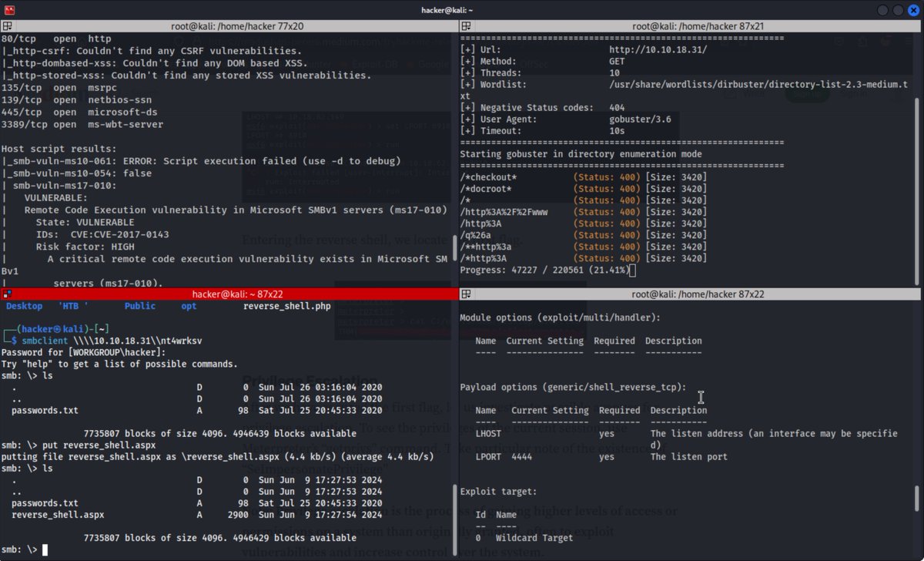Click the Payload options heading
924x561 pixels.
(573, 387)
